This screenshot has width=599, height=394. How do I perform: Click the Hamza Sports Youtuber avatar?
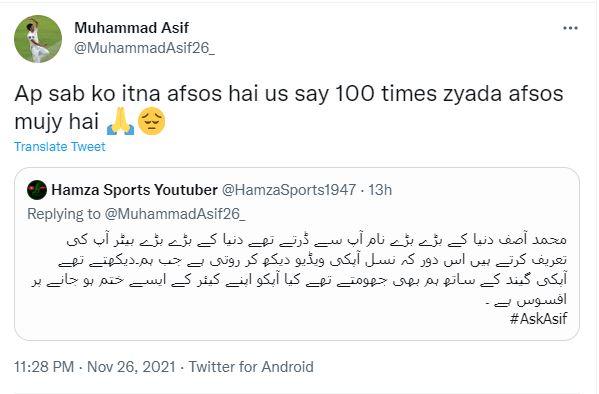(37, 190)
